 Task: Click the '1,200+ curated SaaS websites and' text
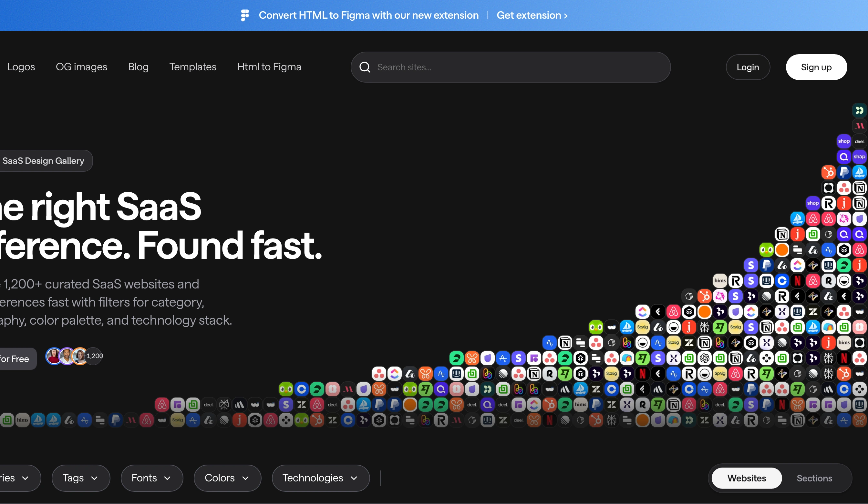pyautogui.click(x=101, y=284)
